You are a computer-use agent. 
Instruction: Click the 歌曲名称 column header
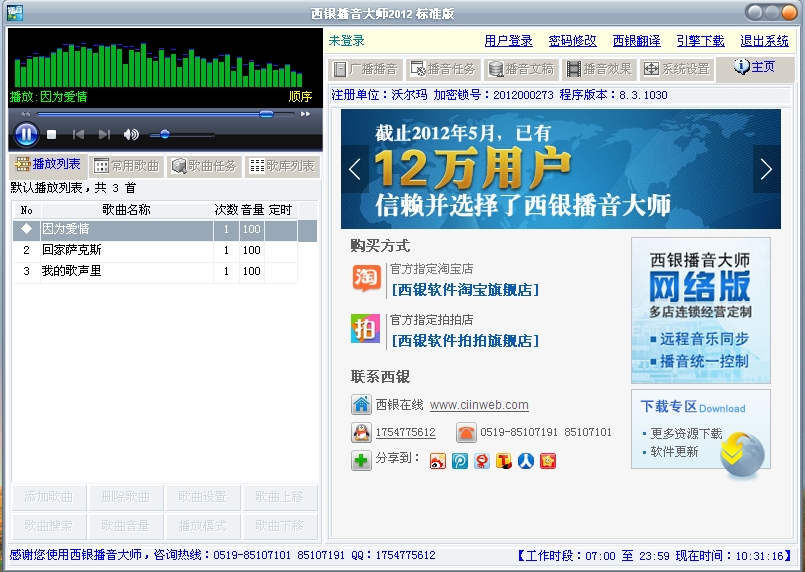[126, 209]
